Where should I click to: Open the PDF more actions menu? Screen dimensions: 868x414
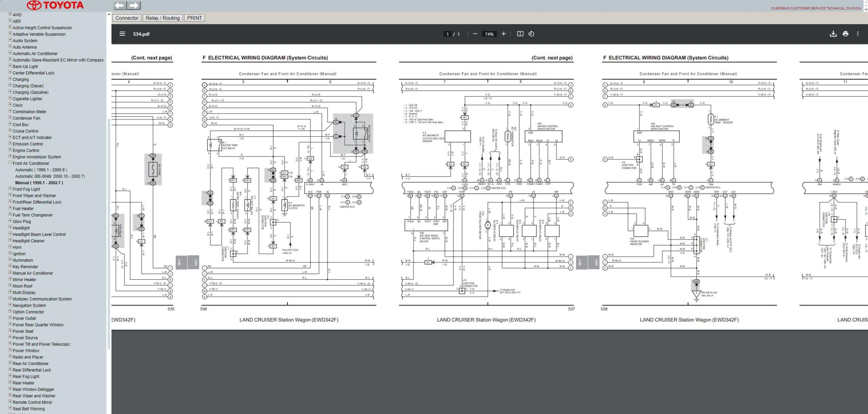click(858, 34)
